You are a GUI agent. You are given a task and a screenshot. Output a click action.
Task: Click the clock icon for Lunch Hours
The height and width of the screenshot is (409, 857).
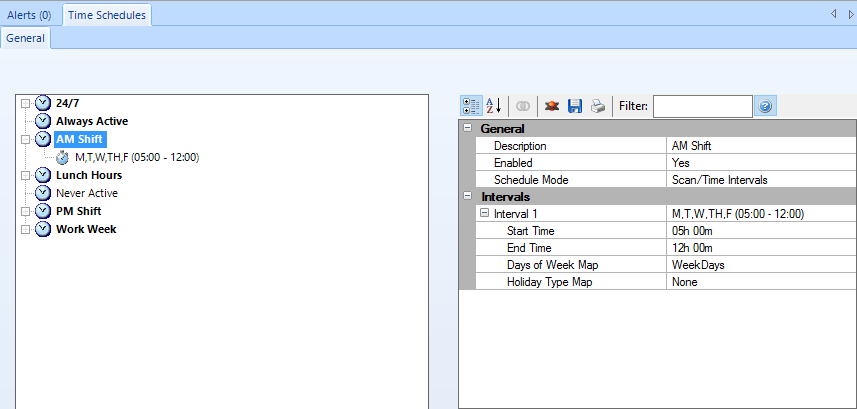pos(43,175)
